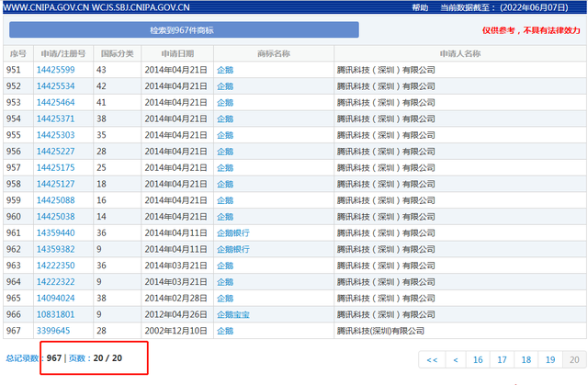Open registration number 3399645
Screen dimensions: 588x385
pos(53,331)
